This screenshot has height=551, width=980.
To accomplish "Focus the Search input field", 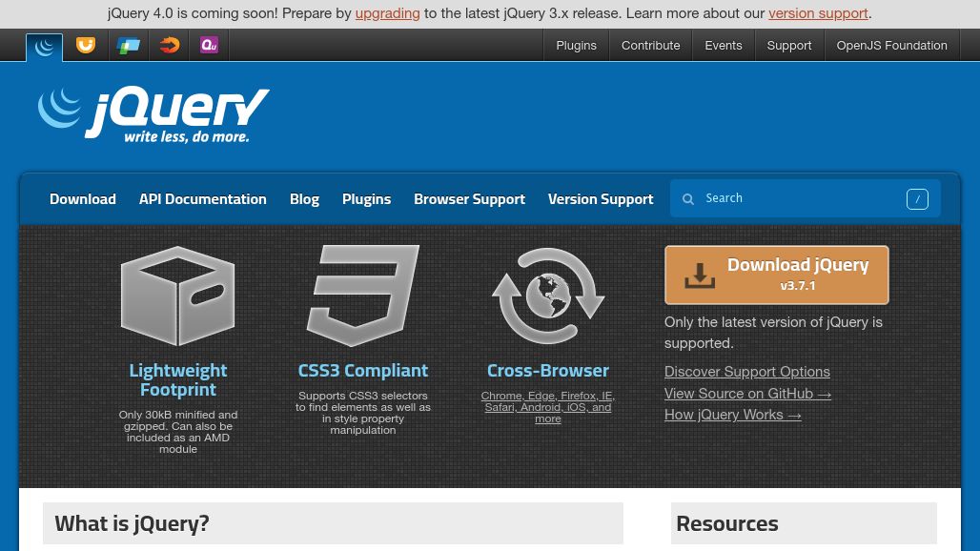I will coord(805,198).
